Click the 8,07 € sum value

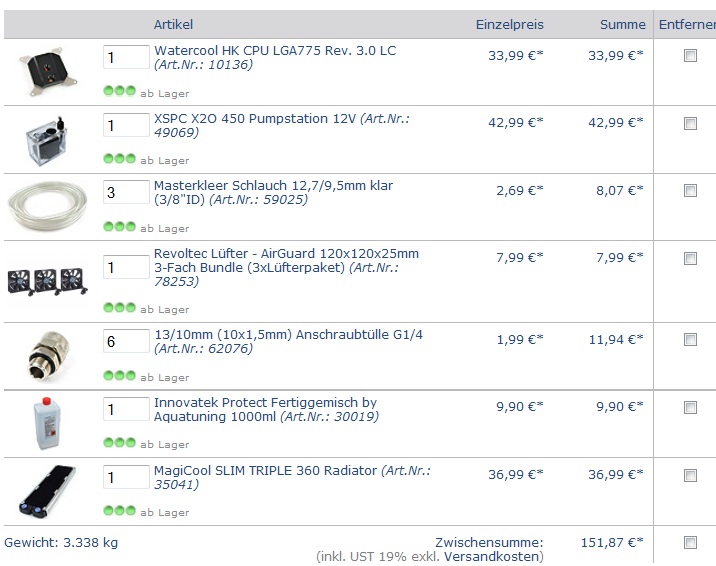coord(620,190)
